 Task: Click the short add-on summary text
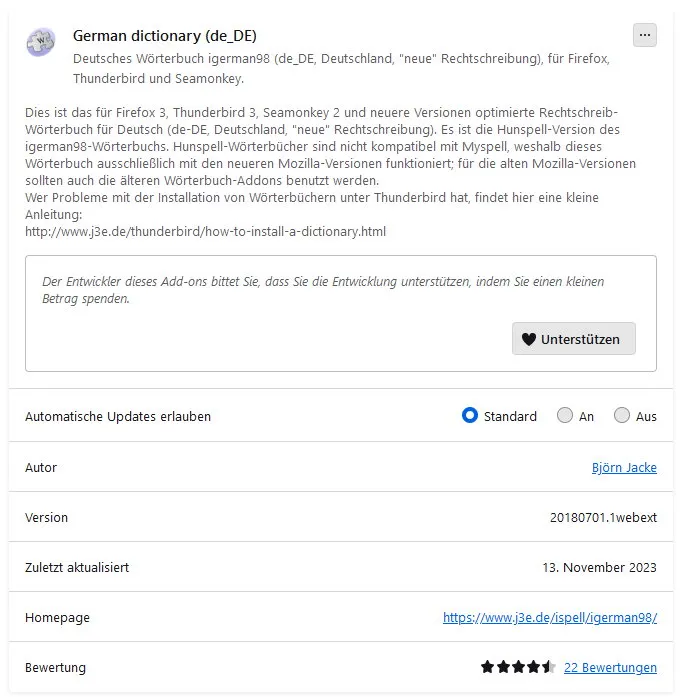pos(341,68)
